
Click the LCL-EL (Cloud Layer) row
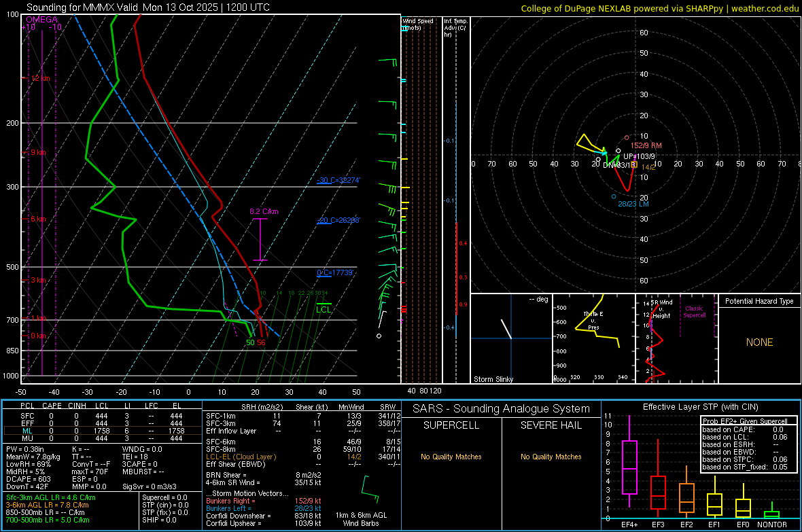point(303,457)
